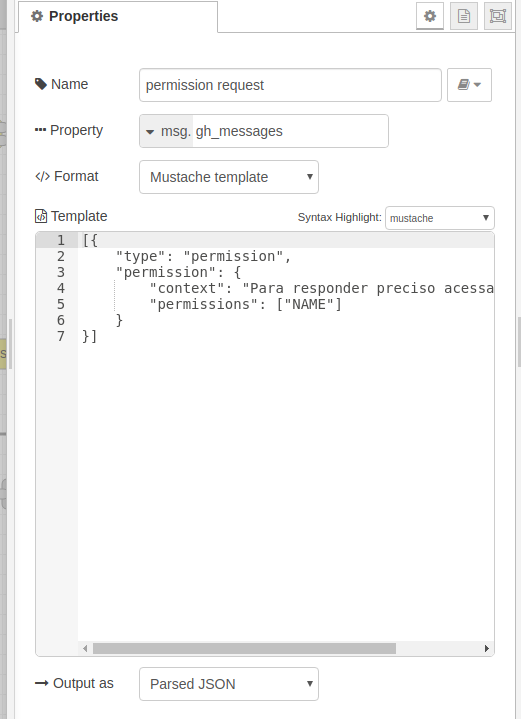Click the editor scroll right arrow
Viewport: 521px width, 719px height.
(487, 648)
